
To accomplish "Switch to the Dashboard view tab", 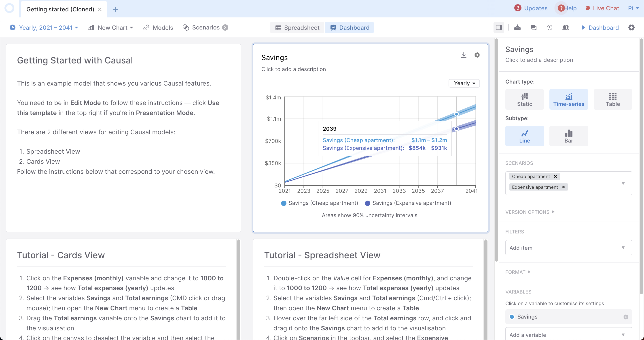I will 350,27.
